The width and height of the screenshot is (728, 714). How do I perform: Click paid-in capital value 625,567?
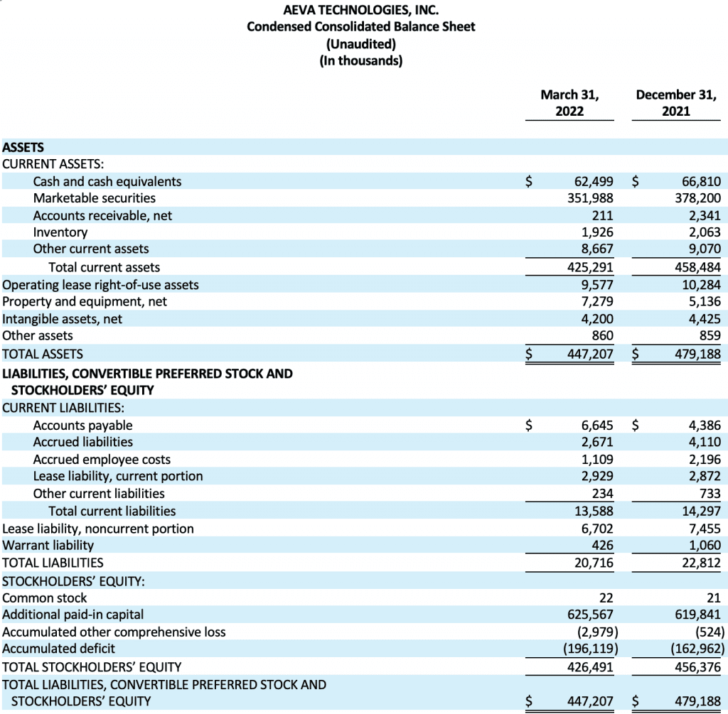[590, 615]
